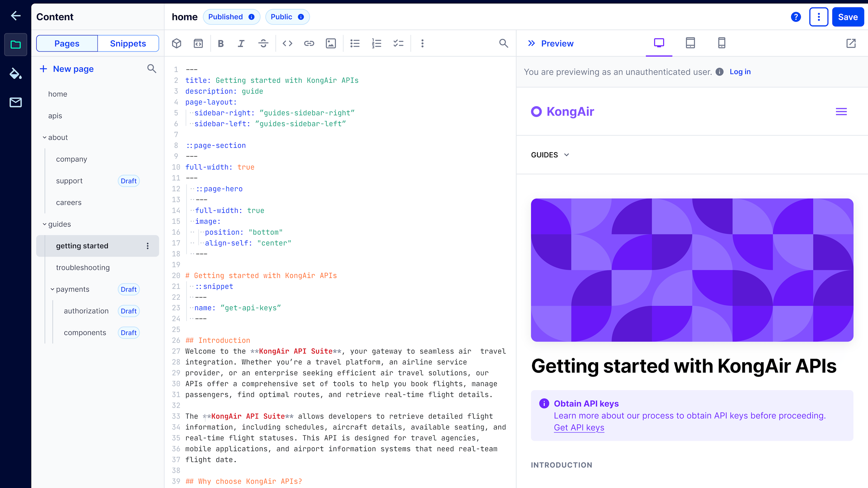Image resolution: width=868 pixels, height=488 pixels.
Task: Apply strikethrough formatting from toolbar
Action: click(x=263, y=43)
